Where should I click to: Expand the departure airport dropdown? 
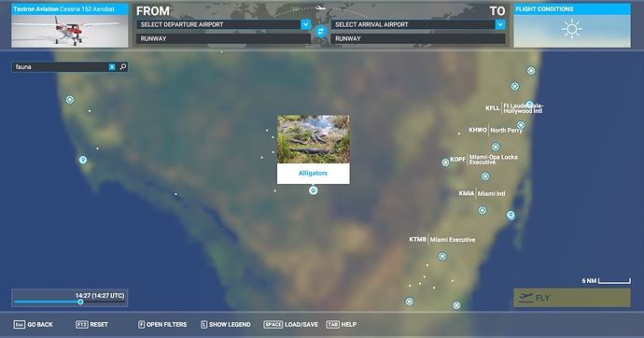click(x=305, y=24)
